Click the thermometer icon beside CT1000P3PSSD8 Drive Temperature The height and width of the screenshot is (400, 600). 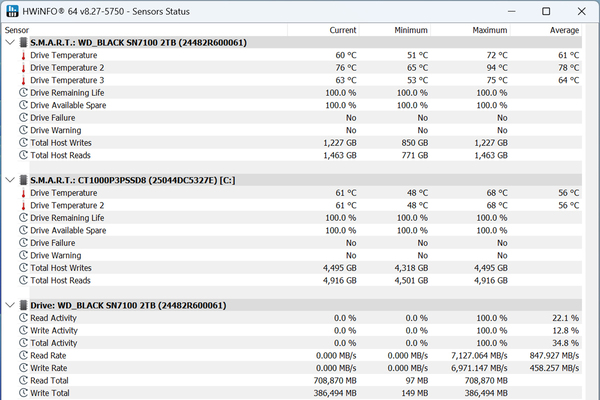[x=23, y=193]
